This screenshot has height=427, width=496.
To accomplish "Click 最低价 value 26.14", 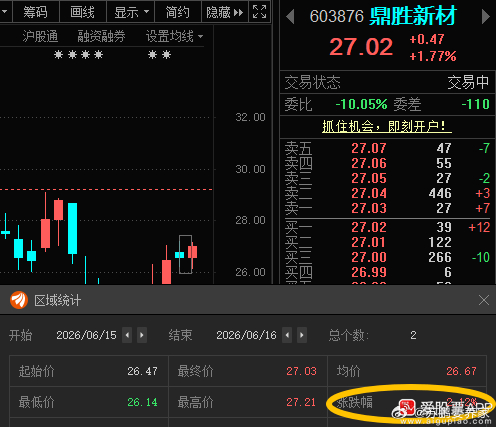I will (x=142, y=402).
